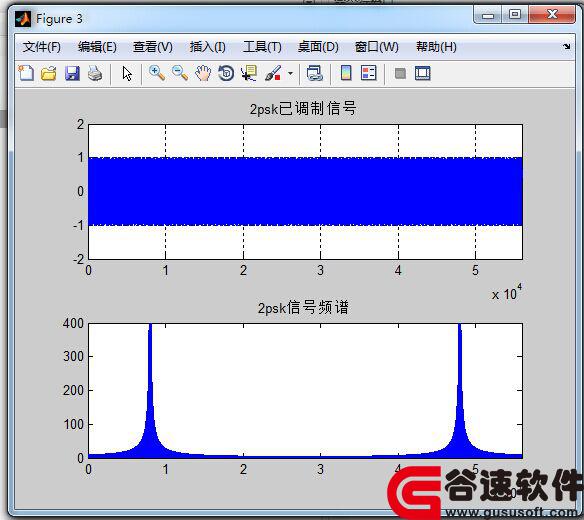
Task: Expand the Brush color dropdown arrow
Action: (291, 73)
